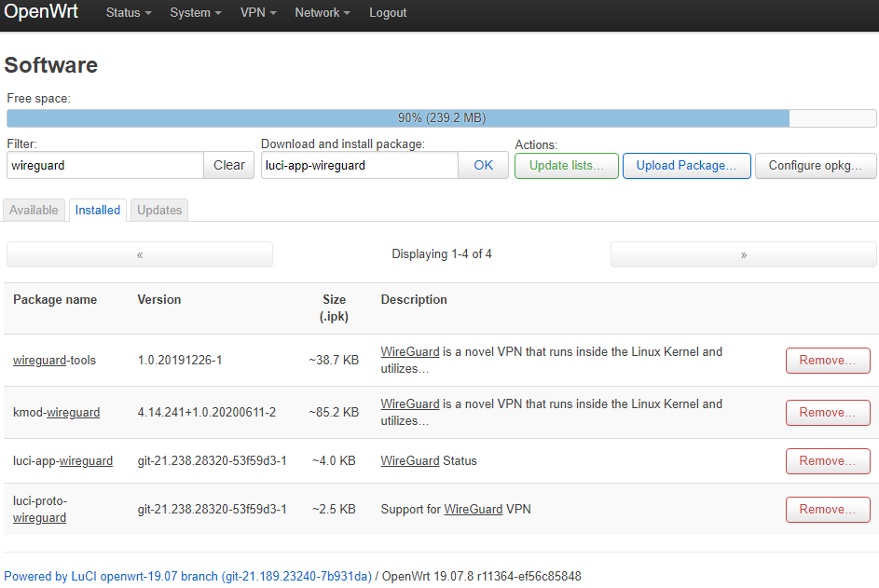Open the Upload Package dialog
879x588 pixels.
(686, 166)
